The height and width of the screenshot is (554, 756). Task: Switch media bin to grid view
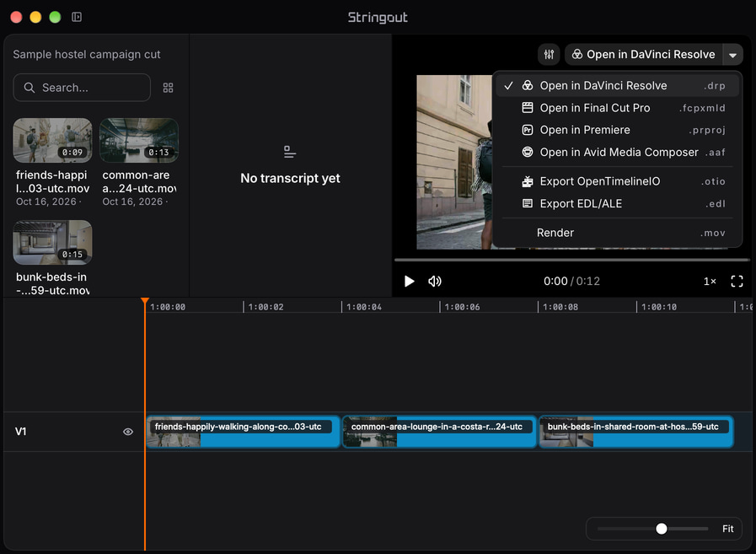(168, 88)
